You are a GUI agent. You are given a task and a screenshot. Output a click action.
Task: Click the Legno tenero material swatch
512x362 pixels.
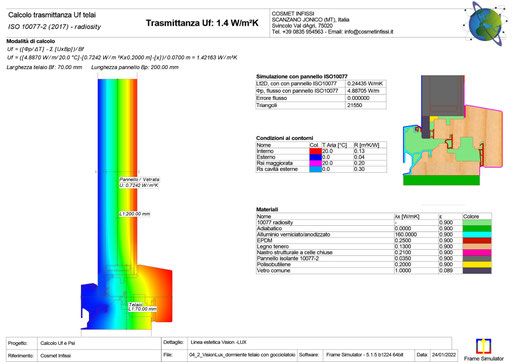click(477, 246)
